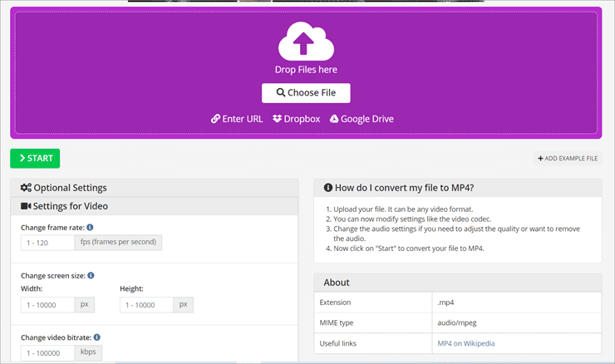The width and height of the screenshot is (615, 364).
Task: Click the Width input field
Action: [47, 305]
